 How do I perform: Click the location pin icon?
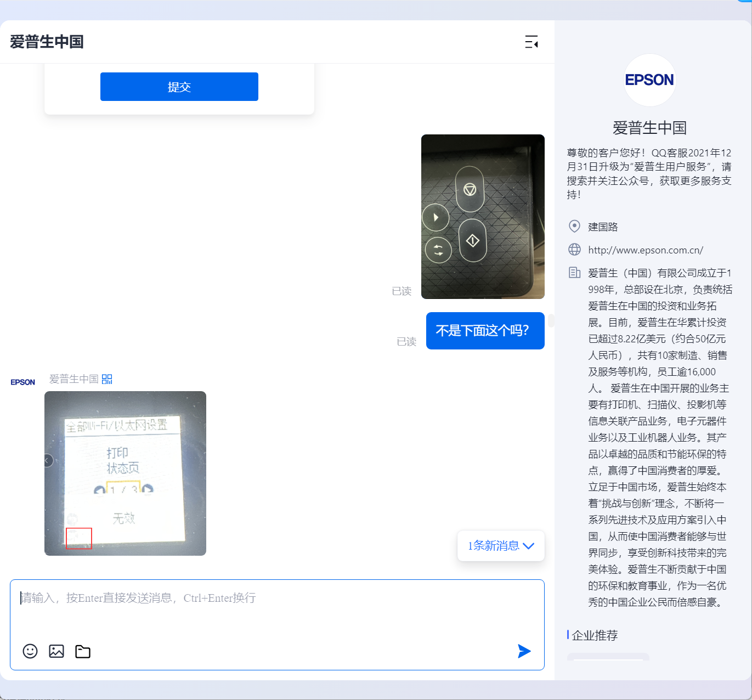click(574, 226)
